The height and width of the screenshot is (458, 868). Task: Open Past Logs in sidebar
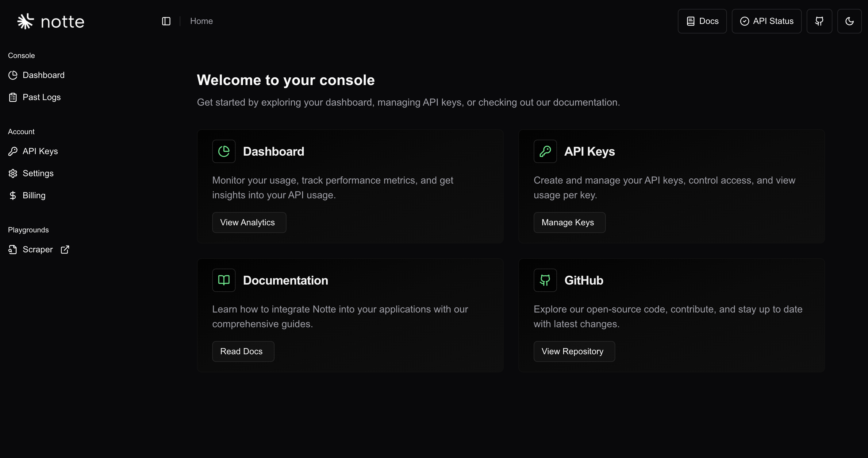[34, 98]
